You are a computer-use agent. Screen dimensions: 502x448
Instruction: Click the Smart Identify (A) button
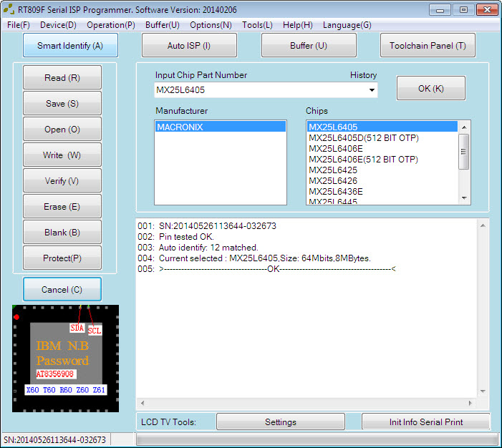(70, 45)
